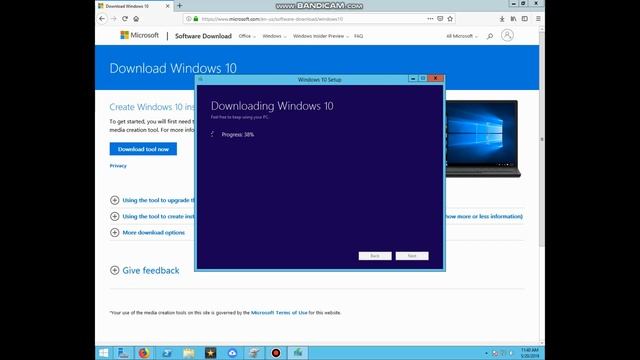Click the taskbar clock showing 11:40 AM
This screenshot has width=640, height=360.
(x=530, y=353)
